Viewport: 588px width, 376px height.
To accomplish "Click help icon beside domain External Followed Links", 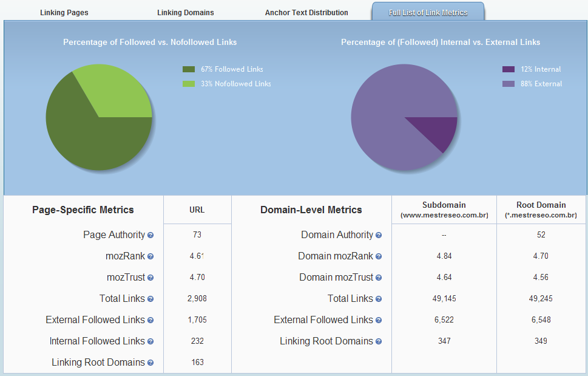I will (379, 320).
